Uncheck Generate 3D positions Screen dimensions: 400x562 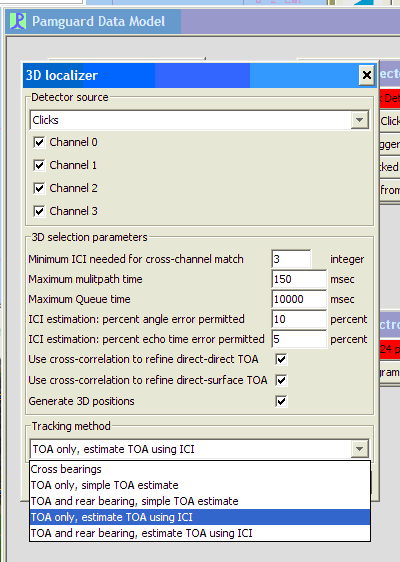point(281,401)
